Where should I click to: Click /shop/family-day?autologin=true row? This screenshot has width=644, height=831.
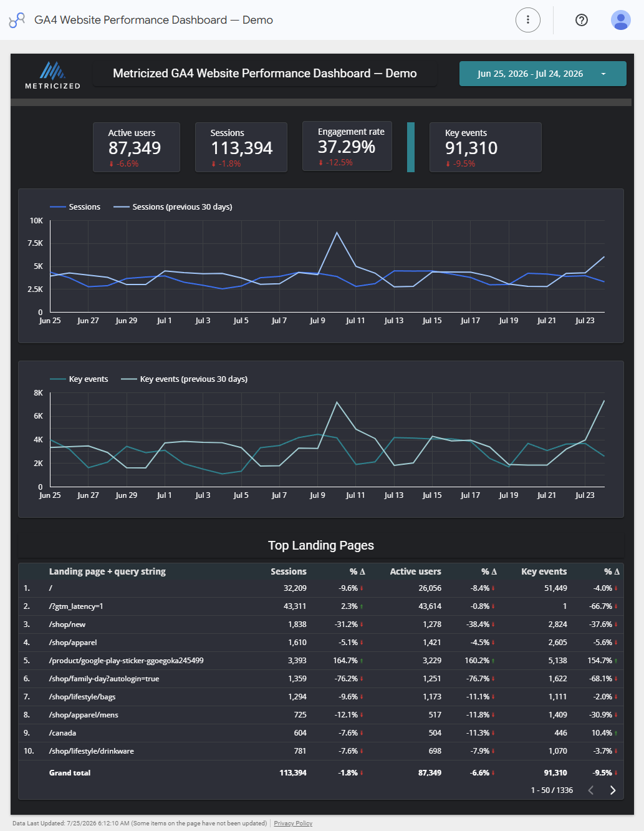coord(321,679)
